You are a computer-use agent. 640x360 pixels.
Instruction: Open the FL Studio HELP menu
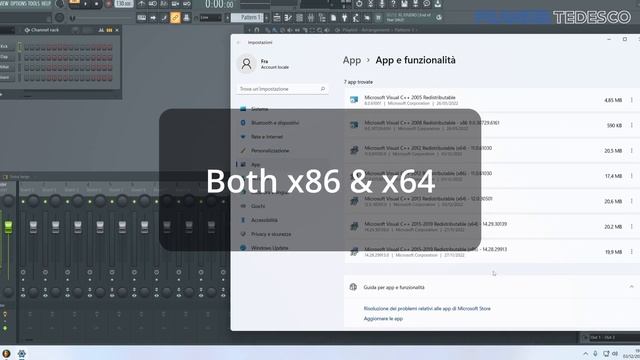[47, 4]
